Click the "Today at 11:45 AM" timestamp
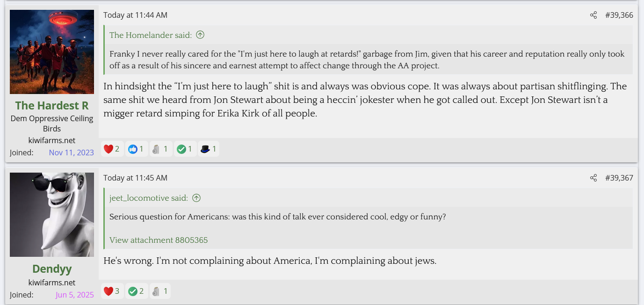This screenshot has width=644, height=305. pos(135,178)
